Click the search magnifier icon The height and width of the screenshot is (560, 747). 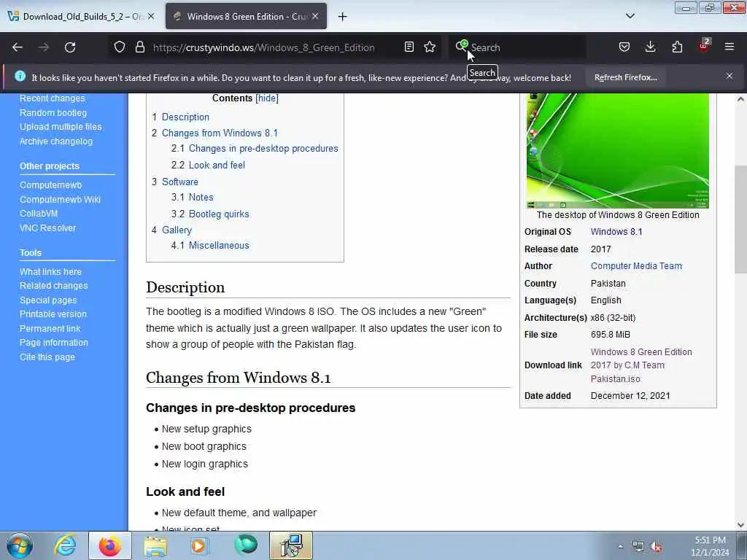point(462,46)
